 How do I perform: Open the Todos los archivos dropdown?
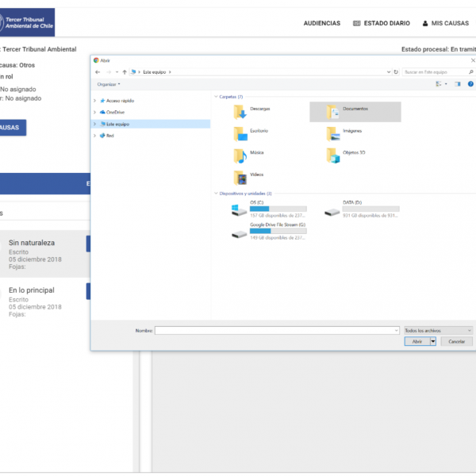click(438, 330)
